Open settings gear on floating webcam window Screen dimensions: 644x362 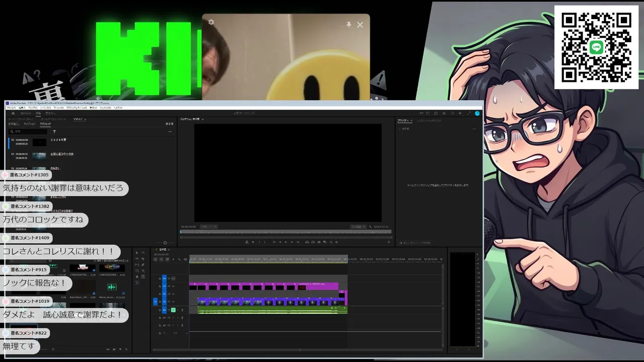(211, 22)
